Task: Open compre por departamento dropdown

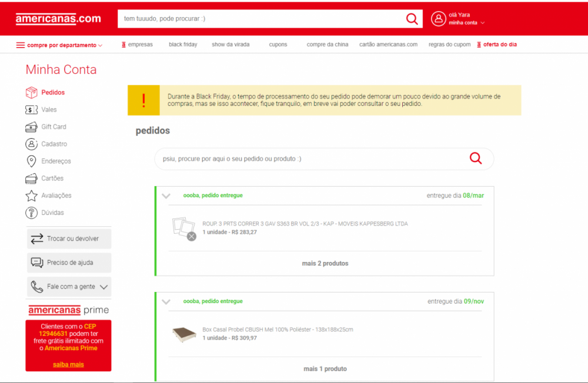Action: (x=59, y=45)
